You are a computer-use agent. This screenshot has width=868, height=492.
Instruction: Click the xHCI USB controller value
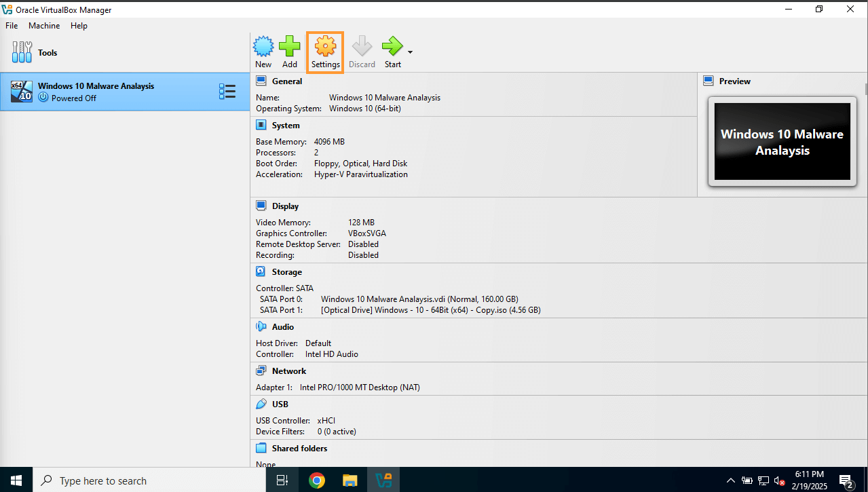326,421
